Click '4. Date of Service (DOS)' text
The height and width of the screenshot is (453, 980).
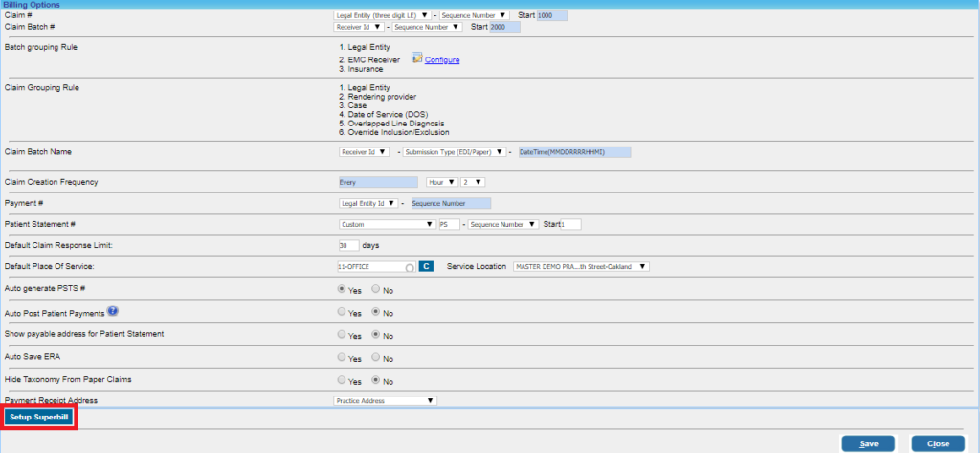(383, 115)
